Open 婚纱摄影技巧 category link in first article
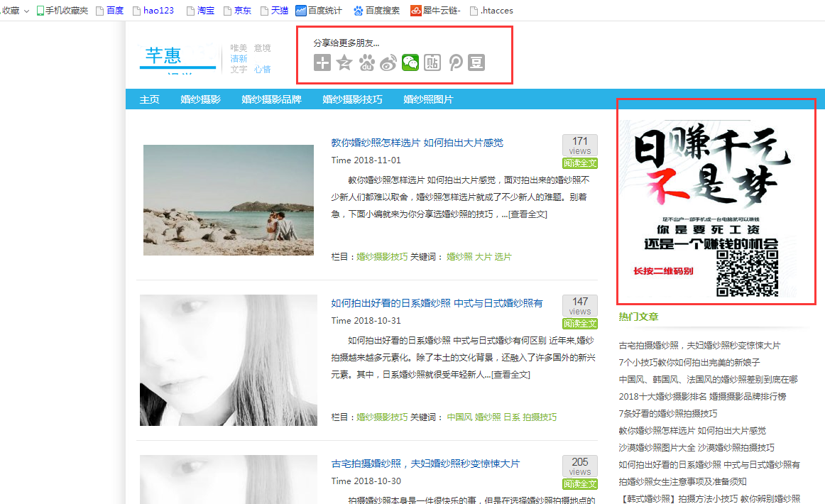The width and height of the screenshot is (825, 504). 382,257
